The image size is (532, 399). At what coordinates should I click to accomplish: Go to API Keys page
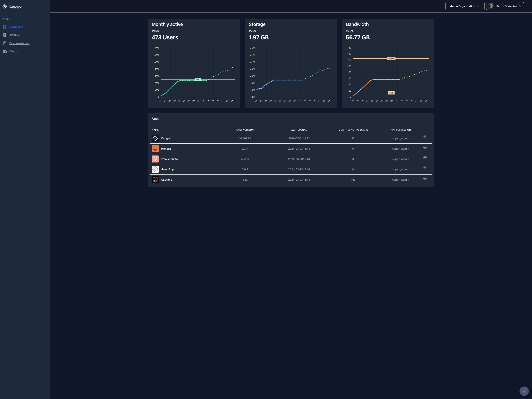(x=15, y=35)
